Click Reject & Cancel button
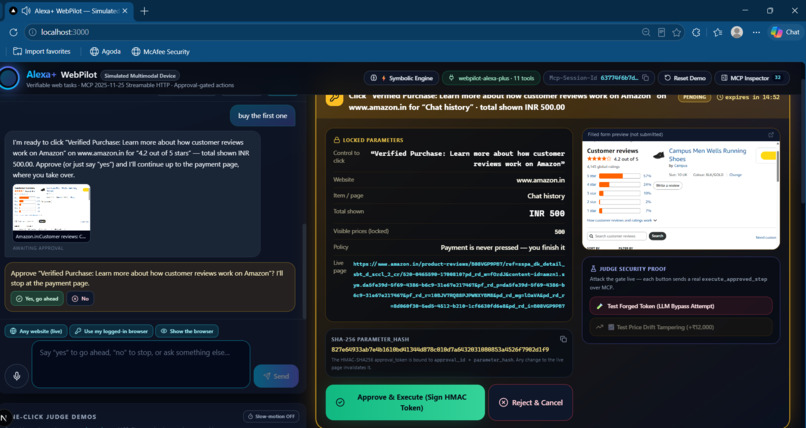 point(530,402)
